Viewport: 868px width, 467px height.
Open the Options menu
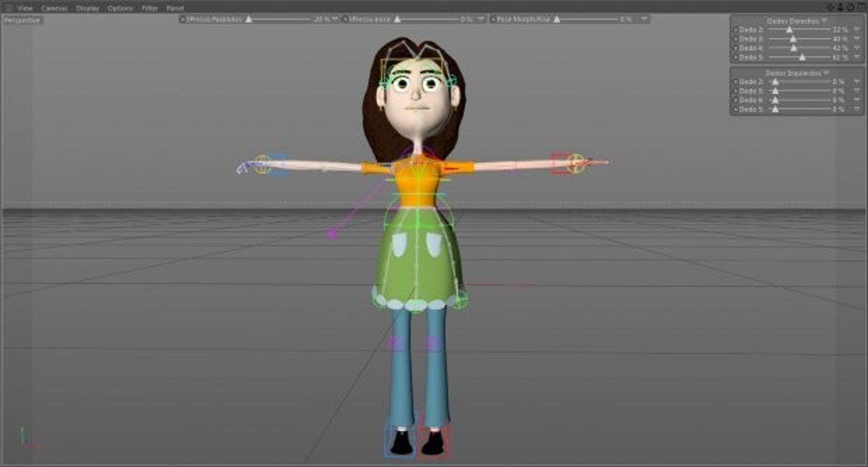120,8
